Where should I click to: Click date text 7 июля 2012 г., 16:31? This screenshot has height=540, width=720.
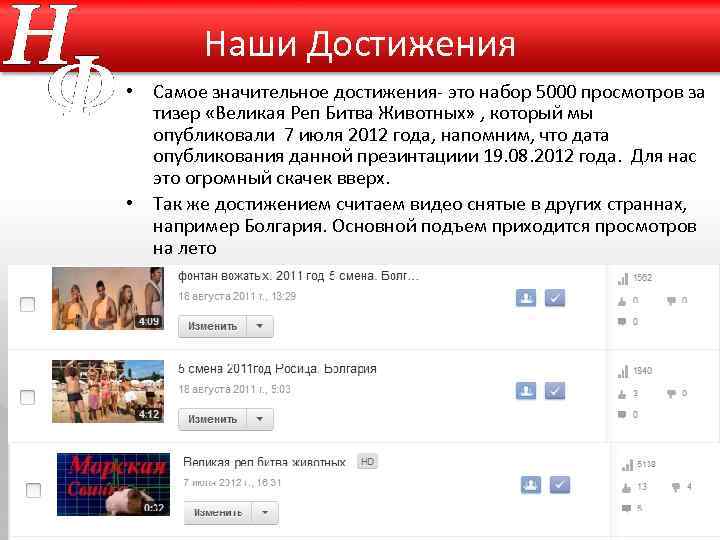pyautogui.click(x=232, y=483)
